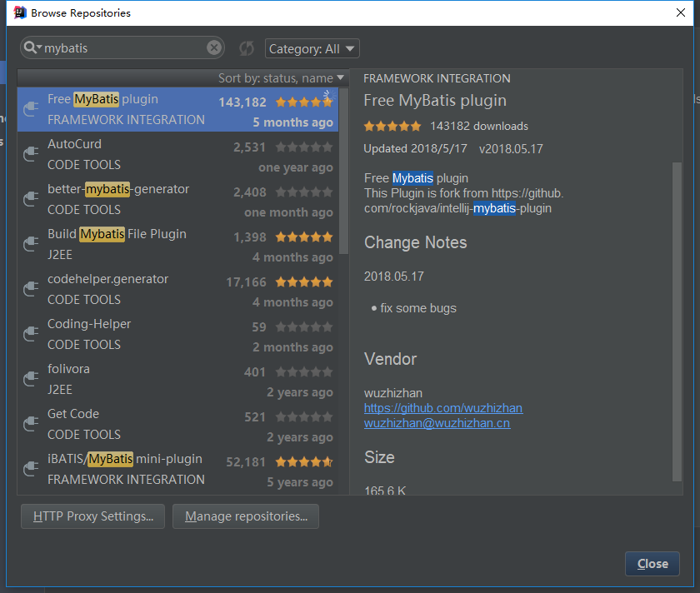
Task: Click star rating of folivora row
Action: click(304, 371)
